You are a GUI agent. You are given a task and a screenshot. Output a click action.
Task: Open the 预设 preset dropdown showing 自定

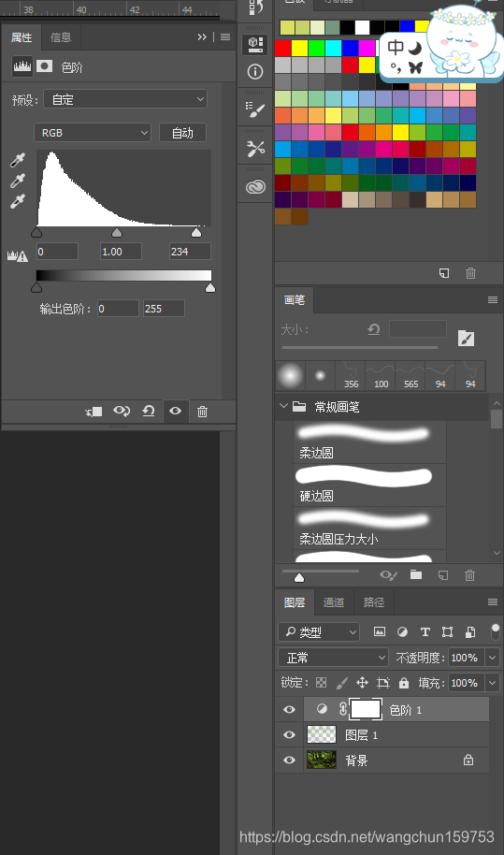[x=125, y=99]
